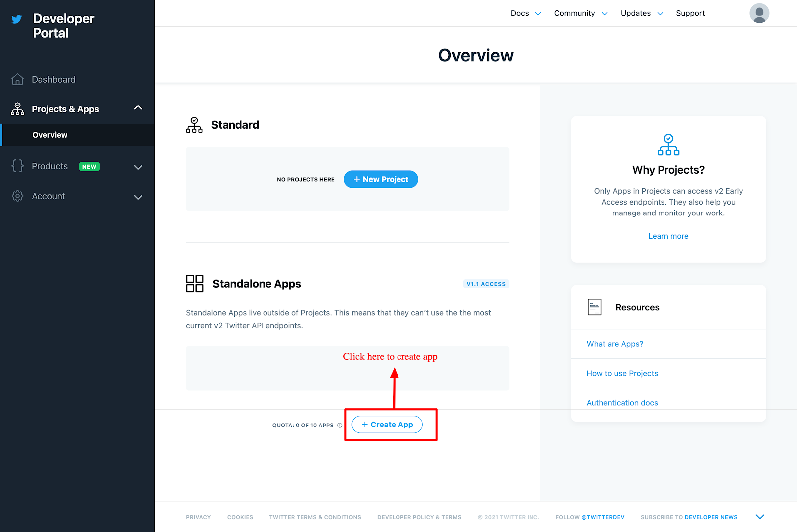Click the New Project button
The height and width of the screenshot is (532, 797).
381,179
